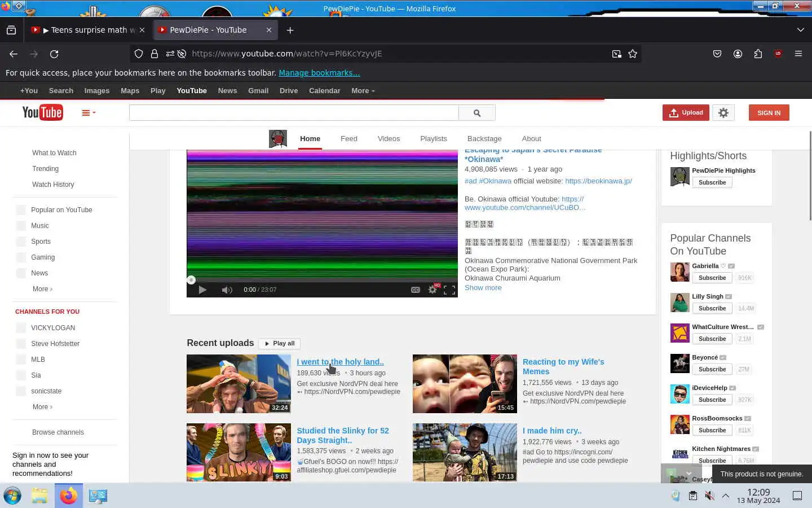The height and width of the screenshot is (508, 812).
Task: Click the YouTube logo
Action: tap(42, 112)
